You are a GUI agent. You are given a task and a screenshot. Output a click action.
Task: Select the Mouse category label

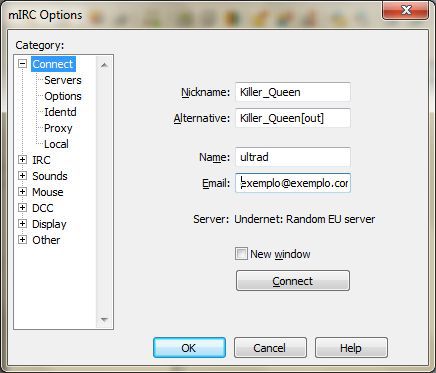pyautogui.click(x=48, y=192)
